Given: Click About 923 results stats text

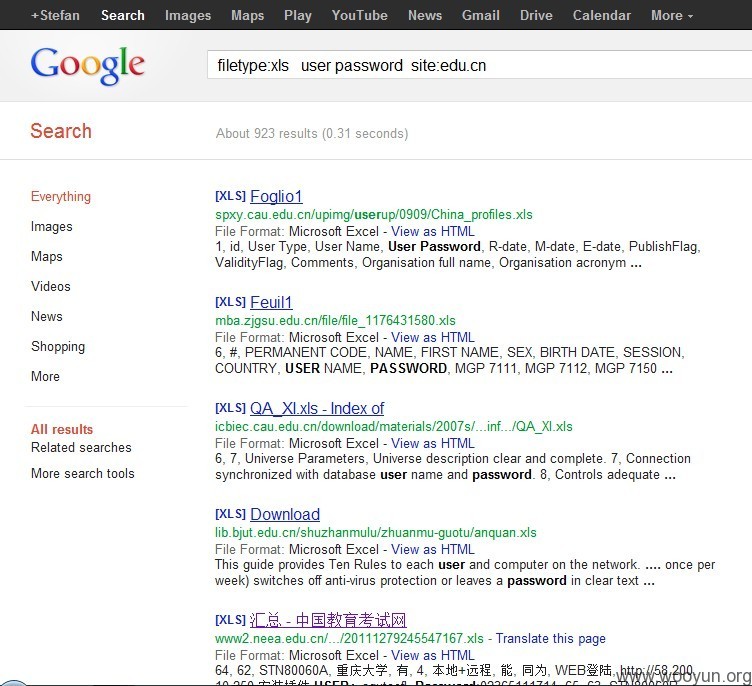Looking at the screenshot, I should pyautogui.click(x=312, y=133).
